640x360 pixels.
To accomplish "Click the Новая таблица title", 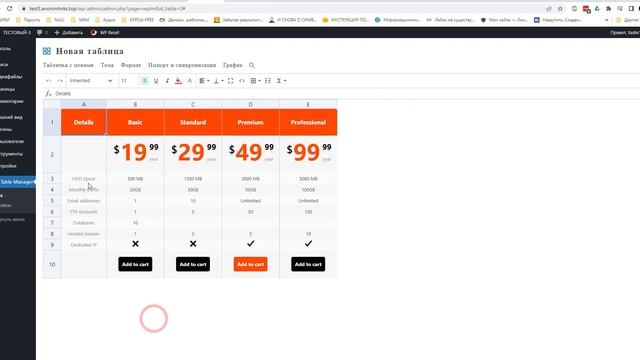I will [x=90, y=51].
